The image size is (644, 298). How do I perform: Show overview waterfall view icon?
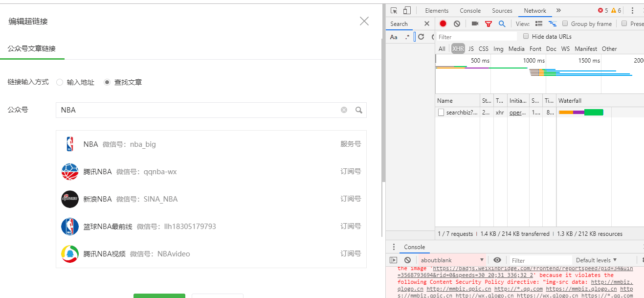[553, 23]
